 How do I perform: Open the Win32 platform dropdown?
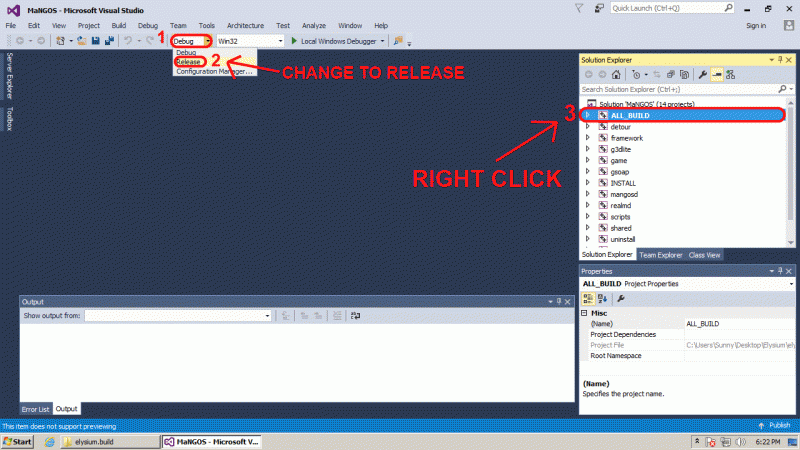(x=280, y=41)
